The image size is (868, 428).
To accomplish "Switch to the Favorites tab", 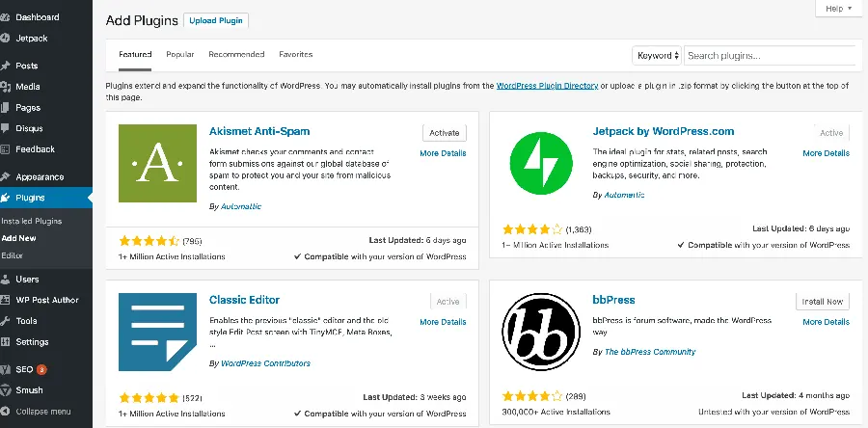I will click(296, 54).
